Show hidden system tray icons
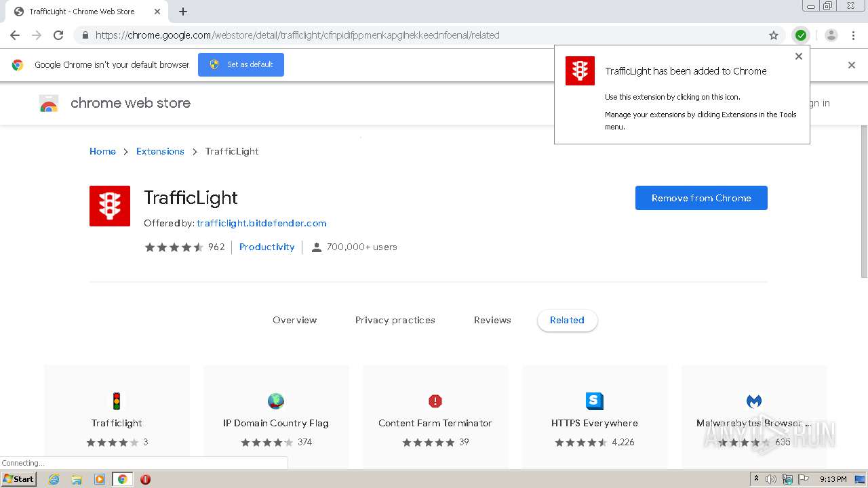868x488 pixels. [x=756, y=479]
